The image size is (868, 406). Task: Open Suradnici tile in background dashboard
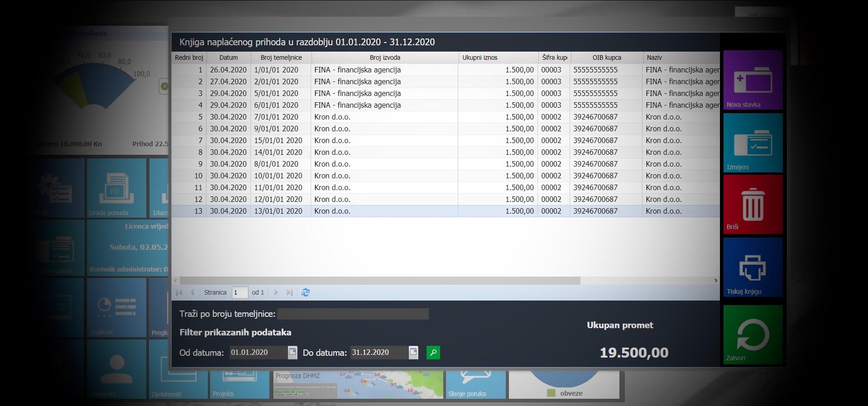(116, 369)
